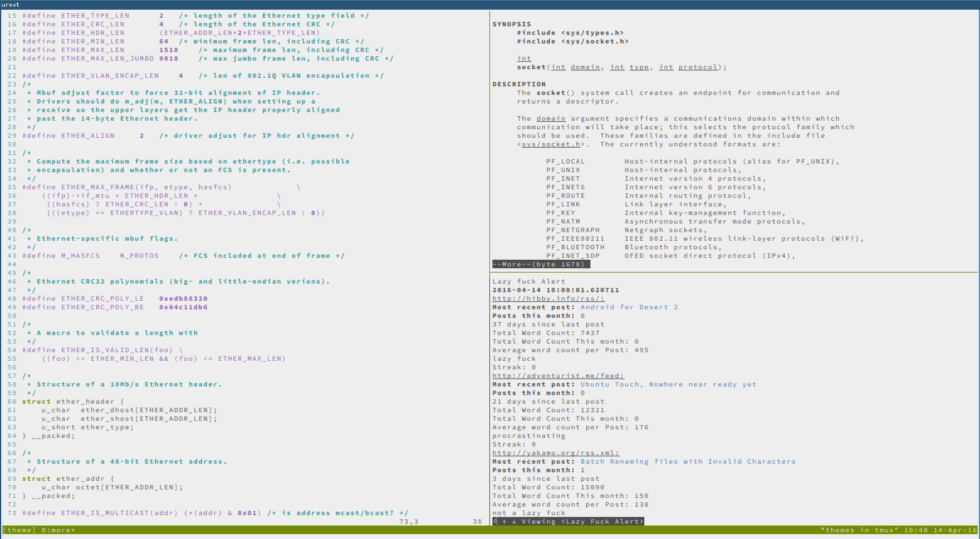The width and height of the screenshot is (980, 539).
Task: Click the 'Android for Desert 2' post title
Action: coord(629,307)
